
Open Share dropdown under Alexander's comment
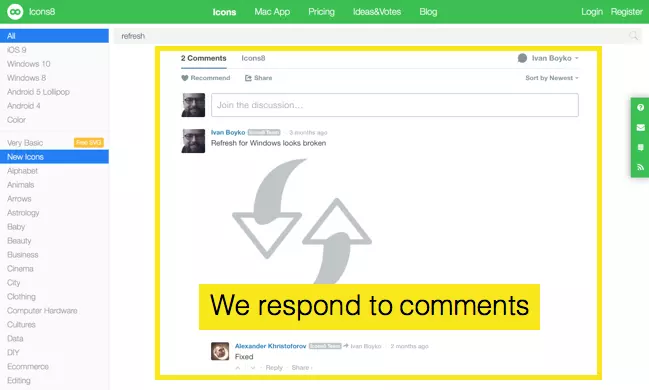pos(302,368)
